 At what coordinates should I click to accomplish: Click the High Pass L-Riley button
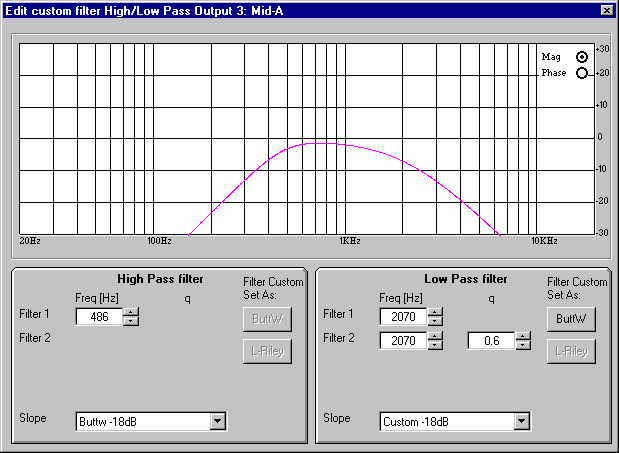point(268,351)
